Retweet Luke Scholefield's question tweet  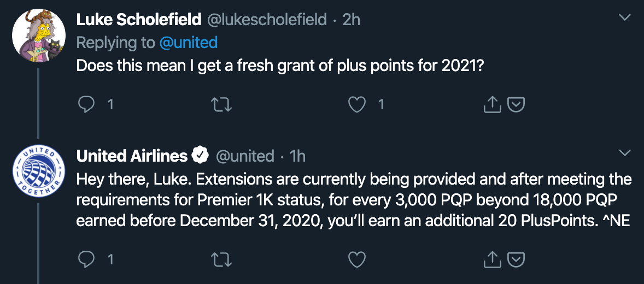pos(222,104)
